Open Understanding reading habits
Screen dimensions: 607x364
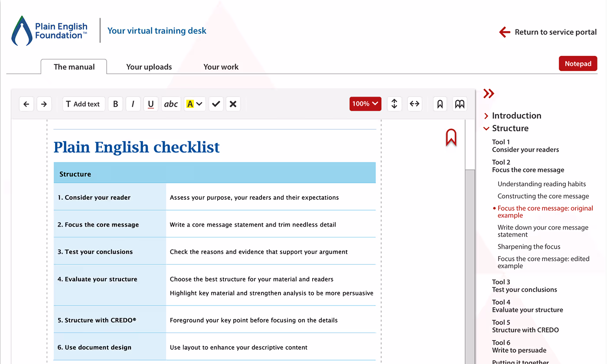pos(542,184)
